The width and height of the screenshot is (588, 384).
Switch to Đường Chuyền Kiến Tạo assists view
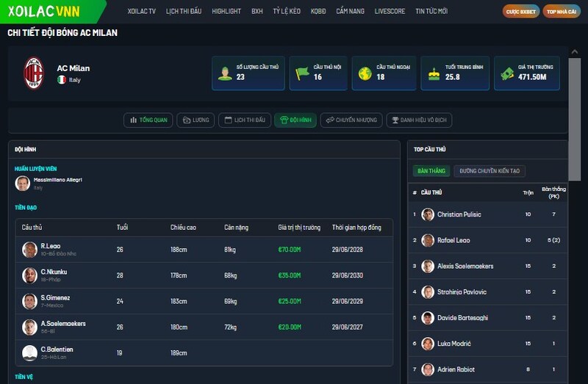(489, 171)
